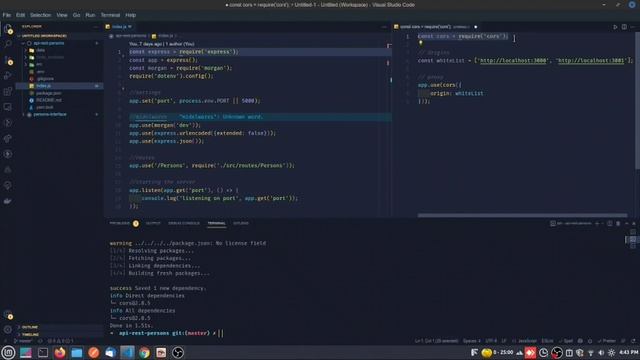Open the File menu
The image size is (640, 360).
(x=7, y=15)
